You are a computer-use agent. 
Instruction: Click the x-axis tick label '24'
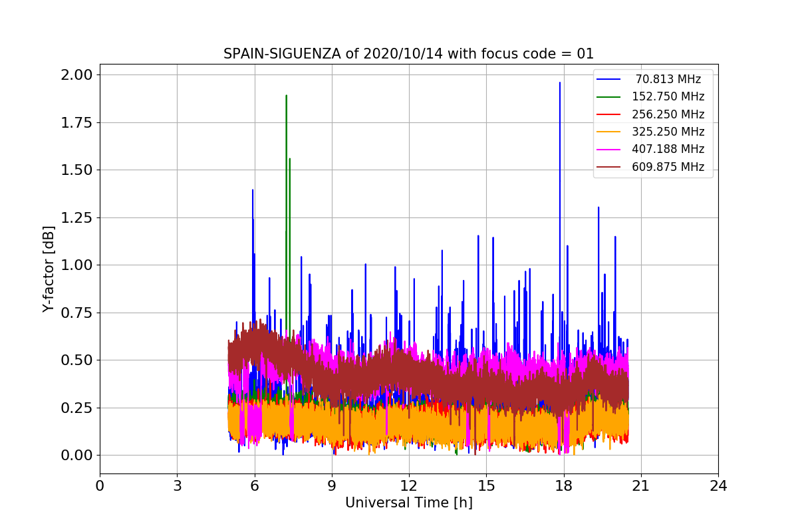pos(718,486)
